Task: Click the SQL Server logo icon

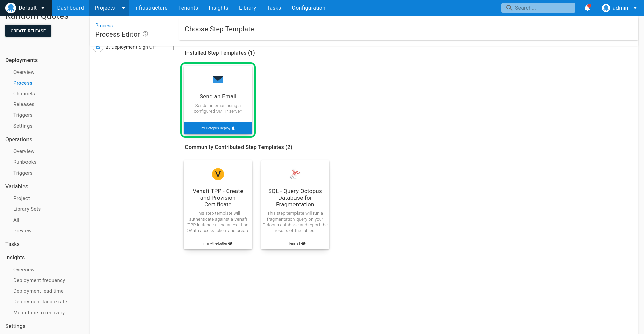Action: (x=295, y=174)
